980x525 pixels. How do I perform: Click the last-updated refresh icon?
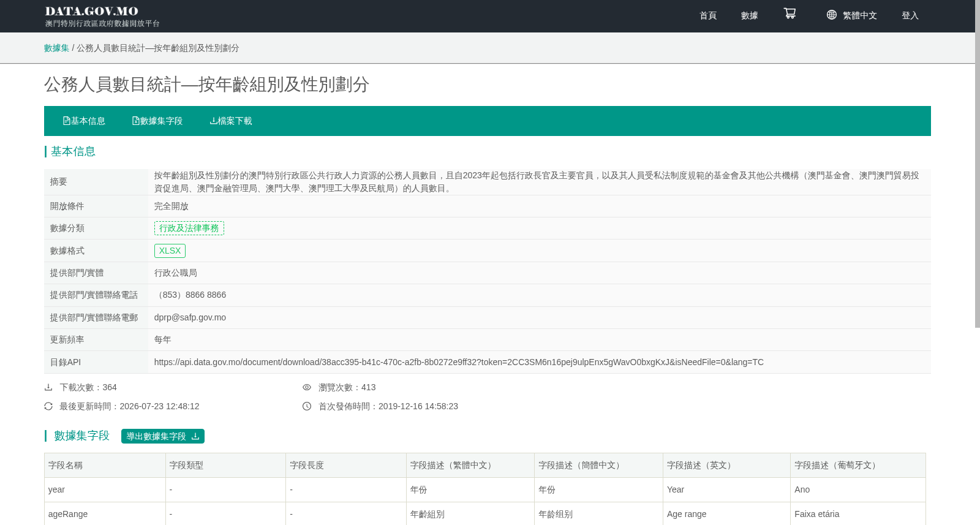click(x=48, y=406)
